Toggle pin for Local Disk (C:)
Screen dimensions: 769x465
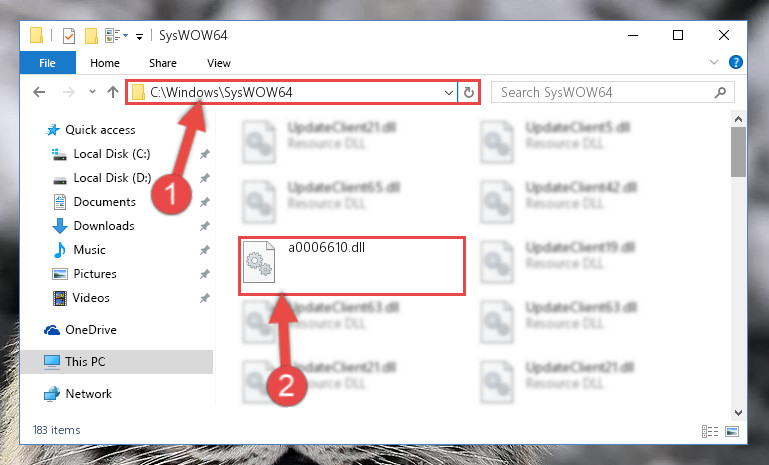pyautogui.click(x=205, y=154)
